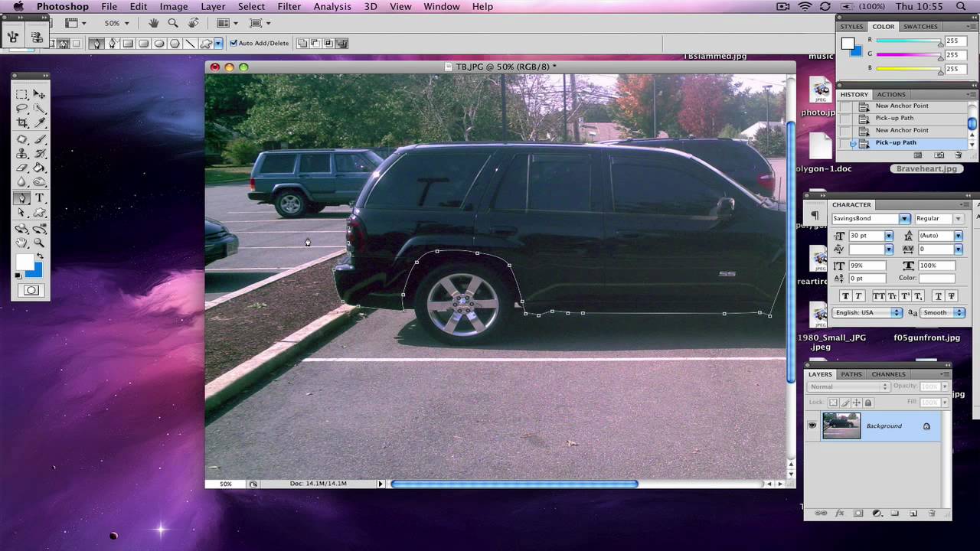Select the Rectangular Marquee tool
This screenshot has width=980, height=551.
[x=22, y=94]
